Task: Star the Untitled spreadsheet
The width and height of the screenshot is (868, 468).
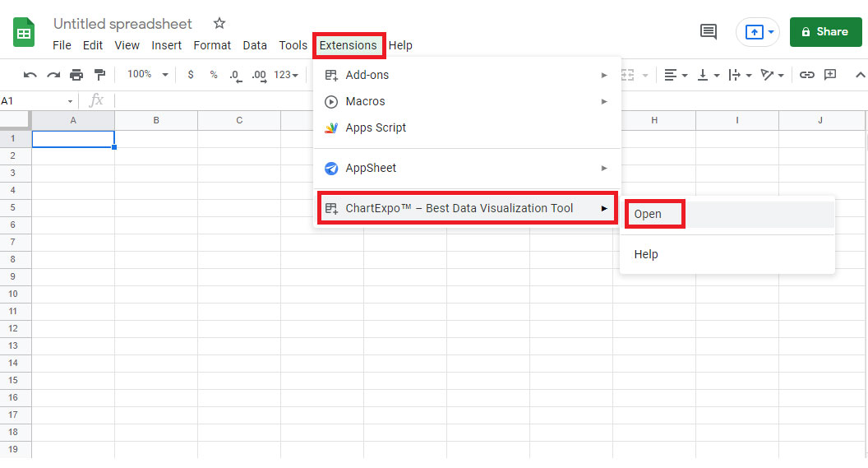Action: point(219,23)
